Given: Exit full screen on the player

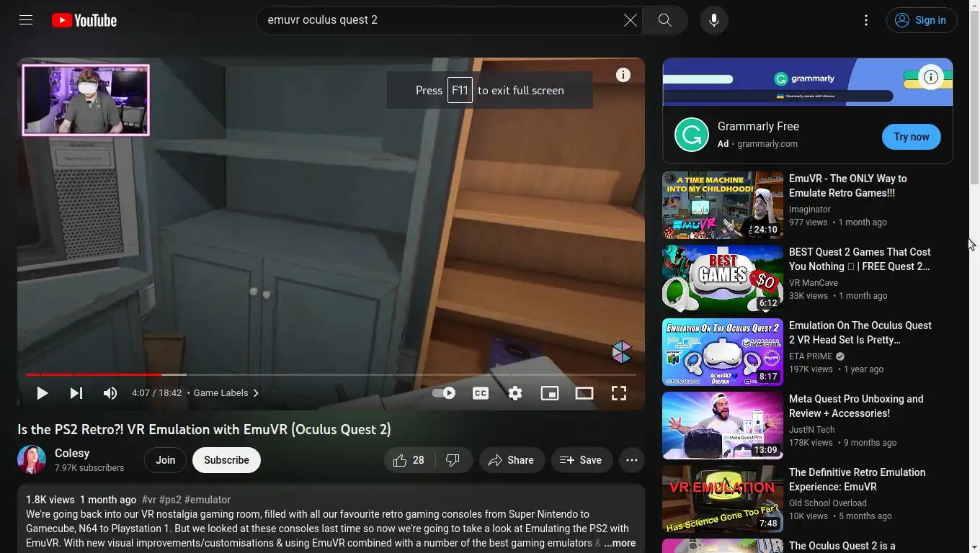Looking at the screenshot, I should pyautogui.click(x=619, y=393).
